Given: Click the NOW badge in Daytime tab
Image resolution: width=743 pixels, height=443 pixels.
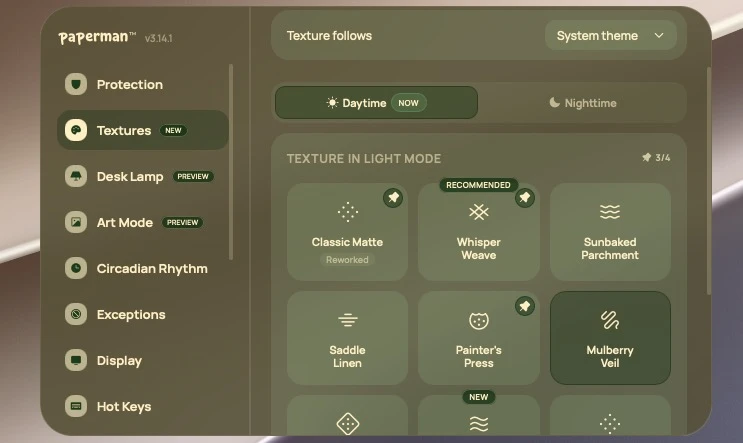Looking at the screenshot, I should [x=408, y=103].
